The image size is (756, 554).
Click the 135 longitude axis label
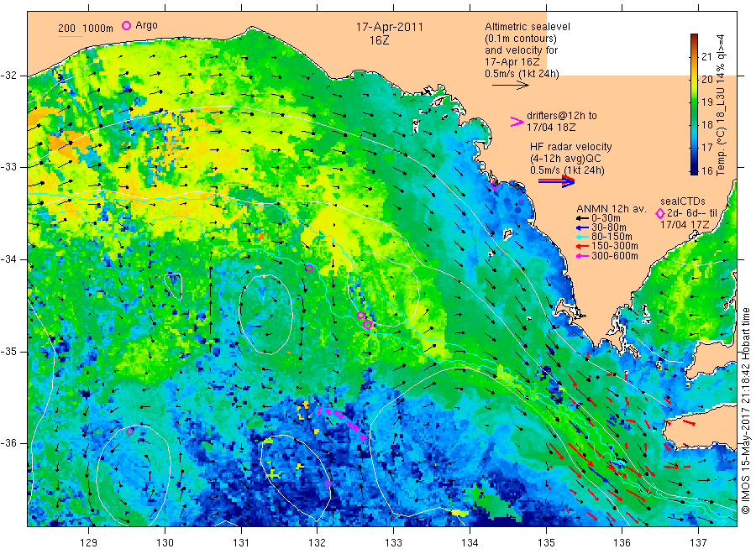[546, 543]
